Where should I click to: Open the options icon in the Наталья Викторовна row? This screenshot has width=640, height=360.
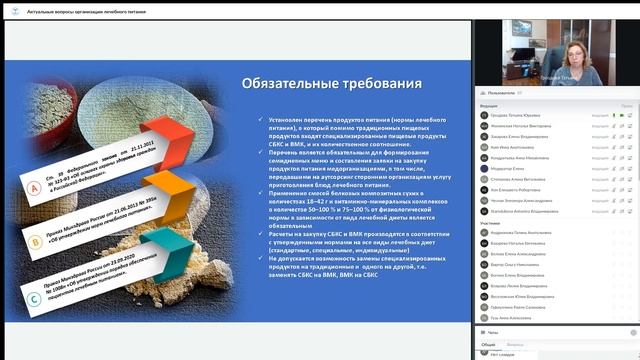click(630, 126)
